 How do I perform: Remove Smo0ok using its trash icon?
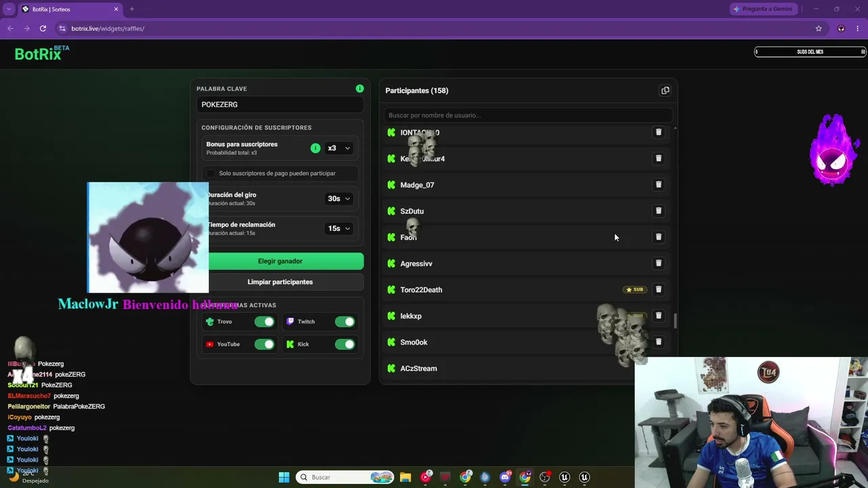pyautogui.click(x=658, y=342)
